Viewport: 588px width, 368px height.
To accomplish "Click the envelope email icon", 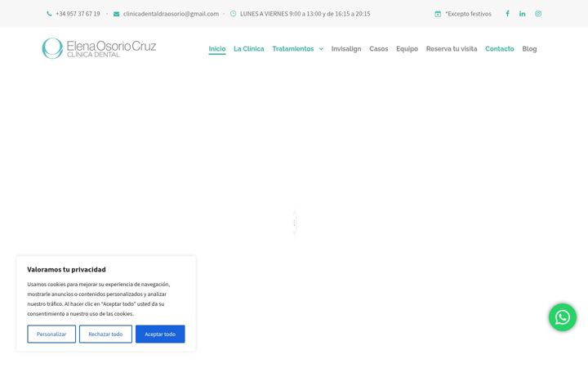I will pos(116,14).
